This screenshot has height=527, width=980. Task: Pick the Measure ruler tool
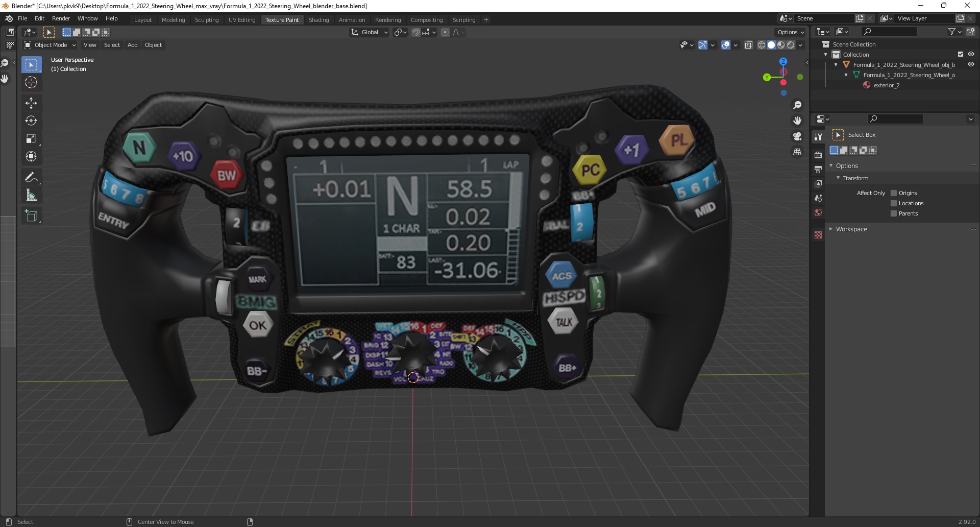click(x=31, y=195)
